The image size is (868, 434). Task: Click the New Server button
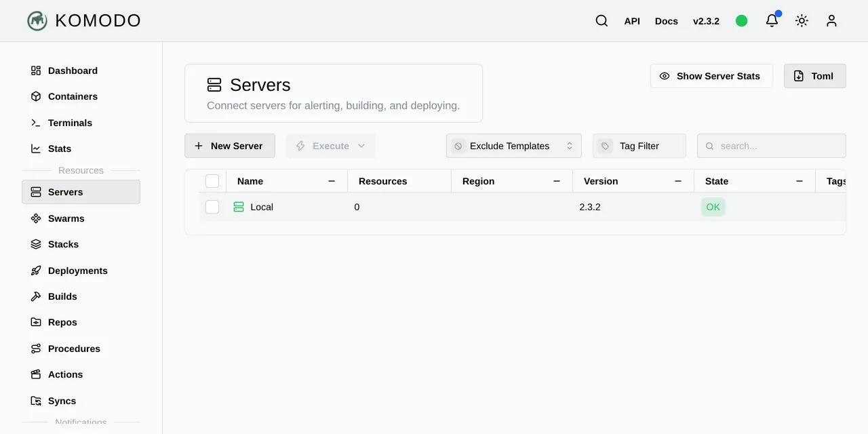230,146
